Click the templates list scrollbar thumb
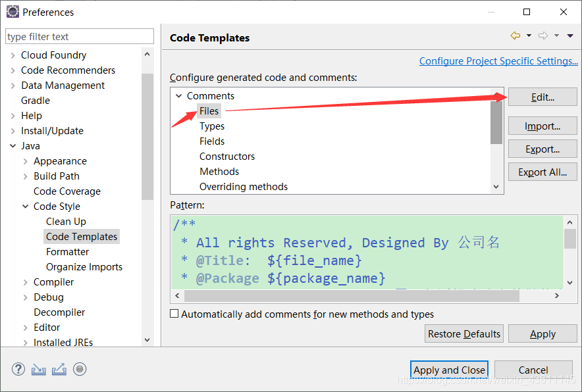The height and width of the screenshot is (392, 582). point(496,122)
